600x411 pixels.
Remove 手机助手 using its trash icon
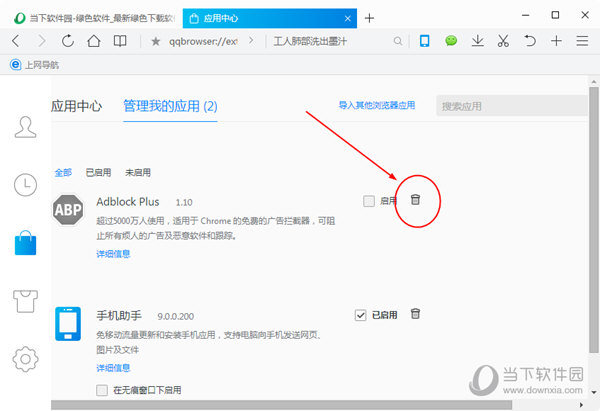(416, 314)
